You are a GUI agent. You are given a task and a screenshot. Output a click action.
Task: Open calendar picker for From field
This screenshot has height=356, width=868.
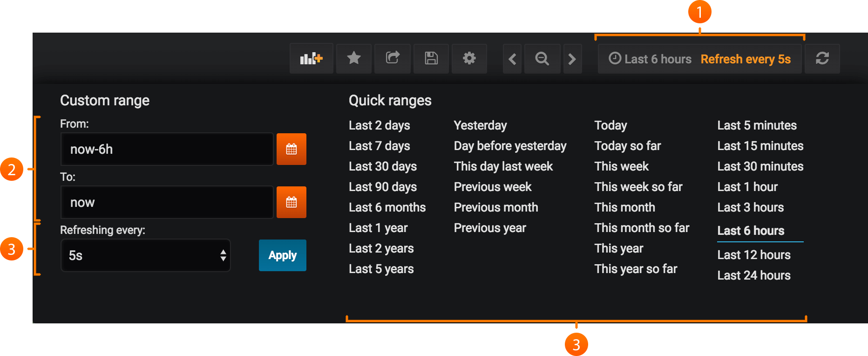292,149
